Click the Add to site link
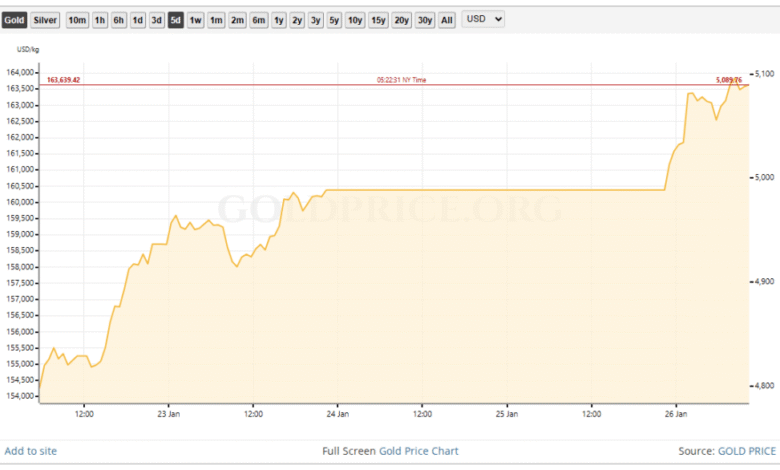This screenshot has width=780, height=470. (x=31, y=451)
